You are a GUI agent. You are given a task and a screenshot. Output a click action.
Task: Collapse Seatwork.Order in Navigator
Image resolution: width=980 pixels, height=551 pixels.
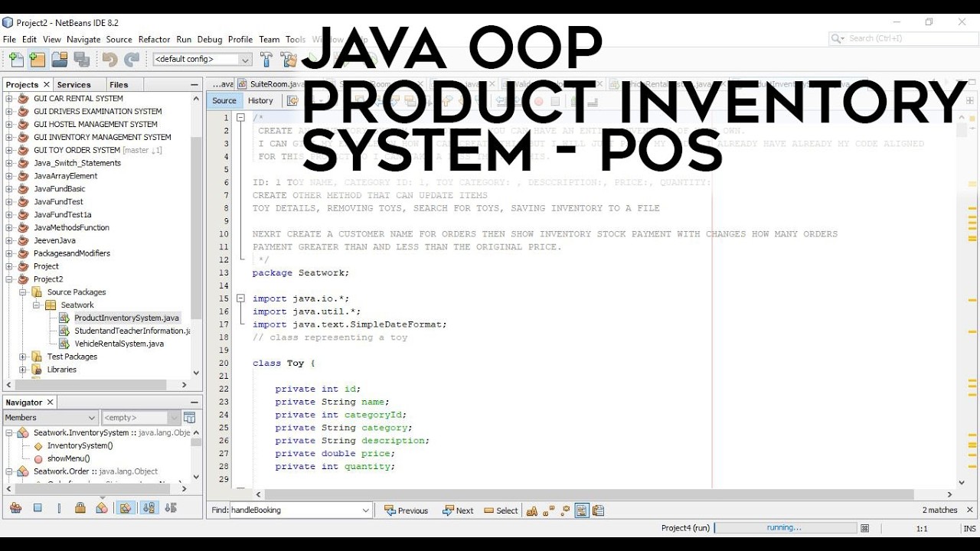pyautogui.click(x=9, y=471)
